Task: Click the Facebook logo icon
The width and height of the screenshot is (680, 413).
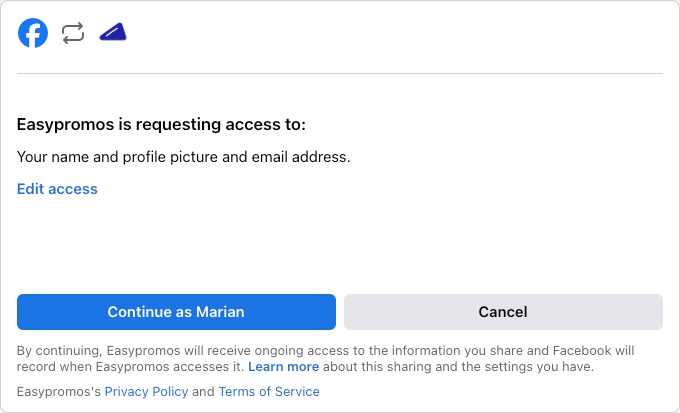Action: click(x=33, y=33)
